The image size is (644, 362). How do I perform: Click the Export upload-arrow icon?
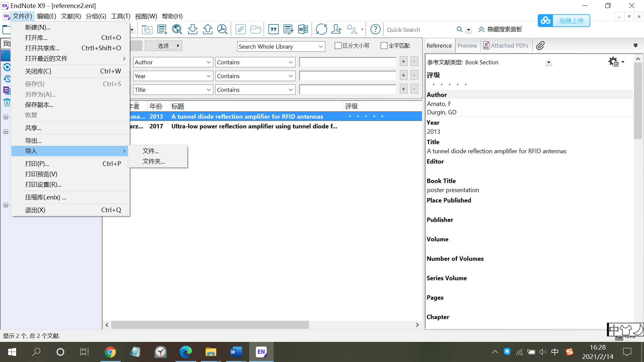click(x=208, y=29)
